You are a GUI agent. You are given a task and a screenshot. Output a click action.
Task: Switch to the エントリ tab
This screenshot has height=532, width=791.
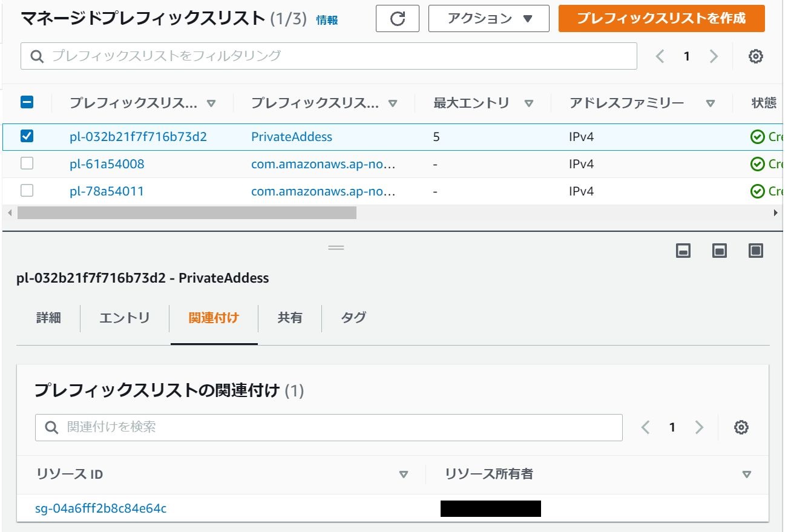[125, 318]
